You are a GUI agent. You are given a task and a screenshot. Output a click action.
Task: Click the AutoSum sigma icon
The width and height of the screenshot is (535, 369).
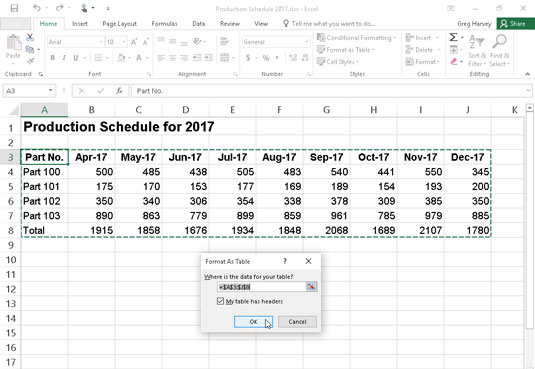click(x=453, y=37)
